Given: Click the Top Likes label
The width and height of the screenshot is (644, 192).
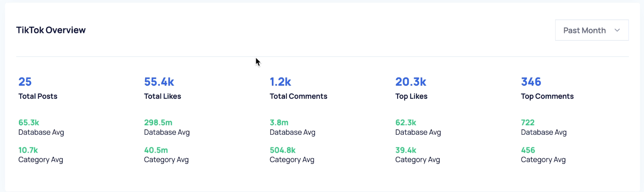Looking at the screenshot, I should pyautogui.click(x=411, y=96).
